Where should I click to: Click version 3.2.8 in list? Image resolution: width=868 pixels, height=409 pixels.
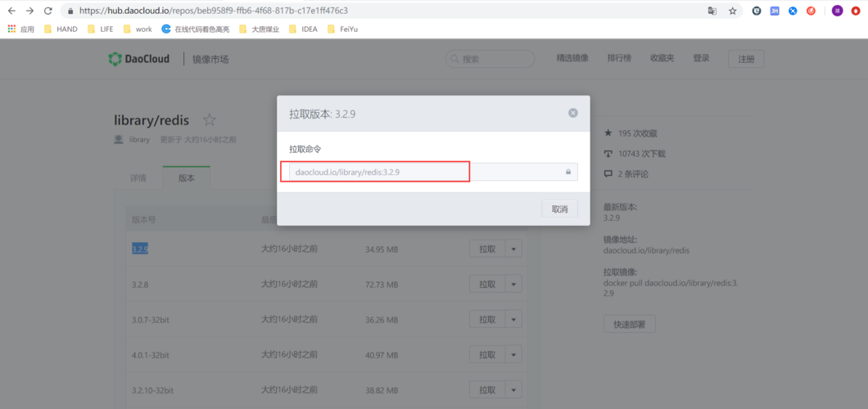point(140,285)
